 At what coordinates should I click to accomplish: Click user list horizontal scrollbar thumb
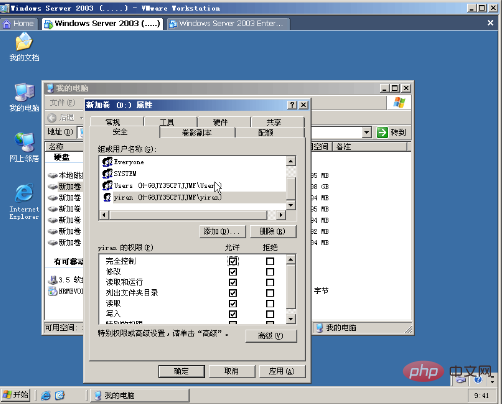tap(188, 215)
